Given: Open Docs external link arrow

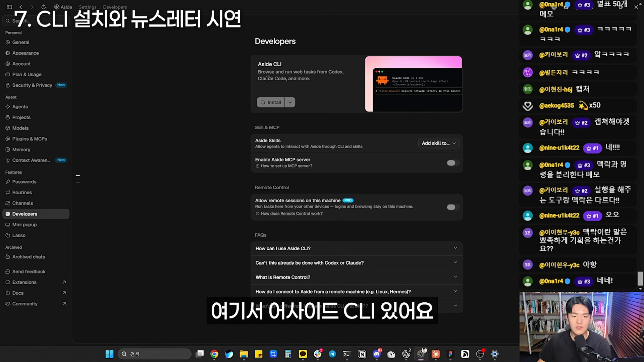Looking at the screenshot, I should click(x=64, y=293).
